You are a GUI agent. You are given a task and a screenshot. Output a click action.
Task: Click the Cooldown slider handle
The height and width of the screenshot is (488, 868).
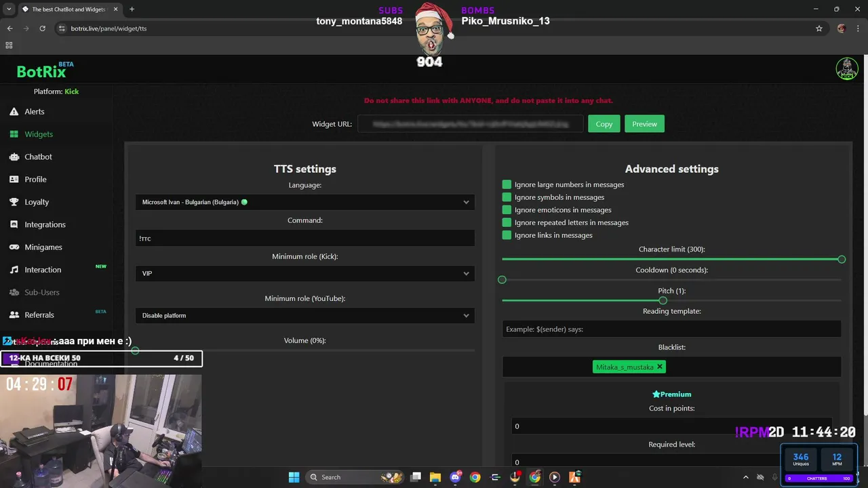click(x=502, y=280)
